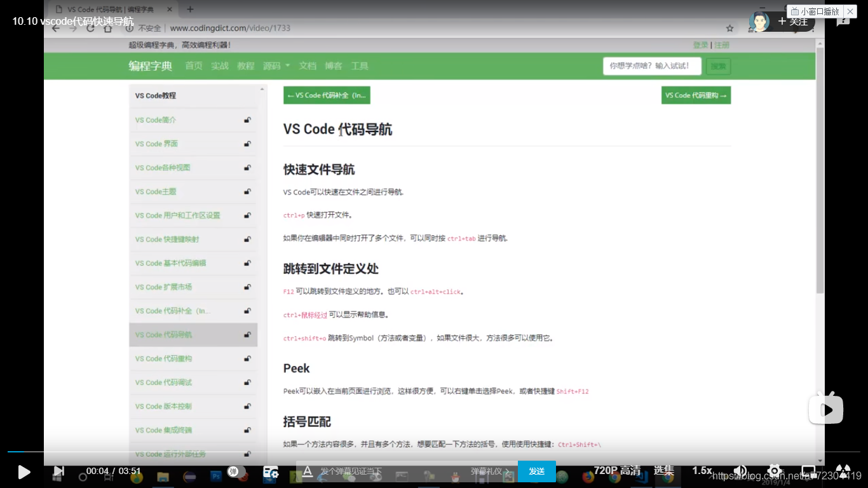Select the 'VS Code 代码导航' browser tab
868x488 pixels.
pyautogui.click(x=114, y=10)
